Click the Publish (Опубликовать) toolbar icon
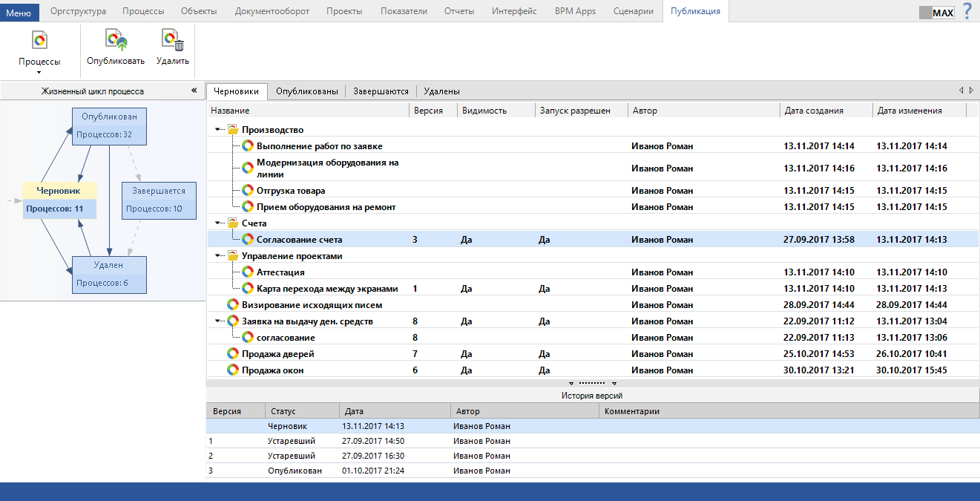 (115, 41)
